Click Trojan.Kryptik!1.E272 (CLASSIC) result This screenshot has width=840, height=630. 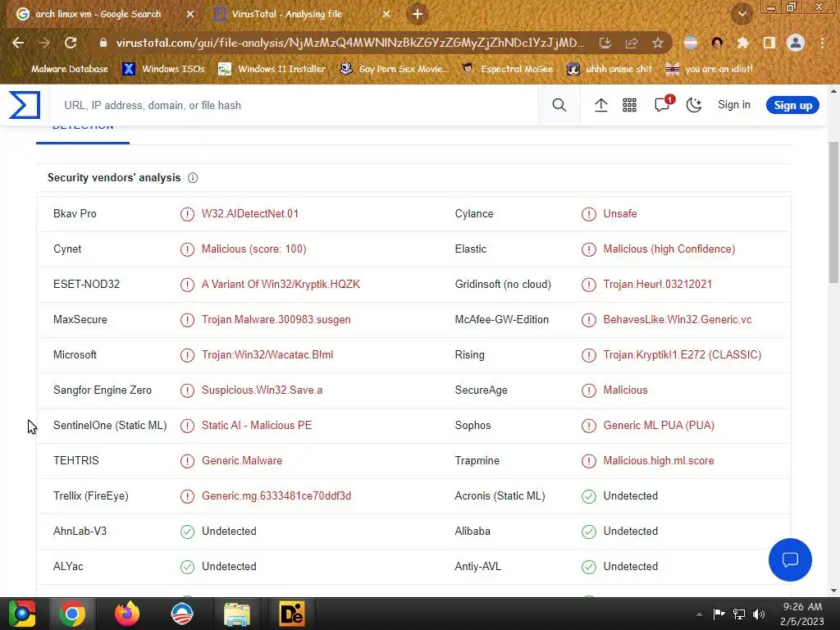click(x=682, y=354)
